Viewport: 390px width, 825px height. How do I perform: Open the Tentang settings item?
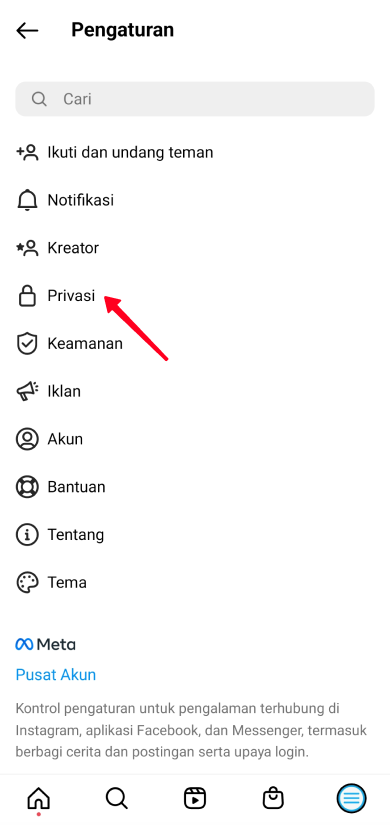pyautogui.click(x=195, y=535)
